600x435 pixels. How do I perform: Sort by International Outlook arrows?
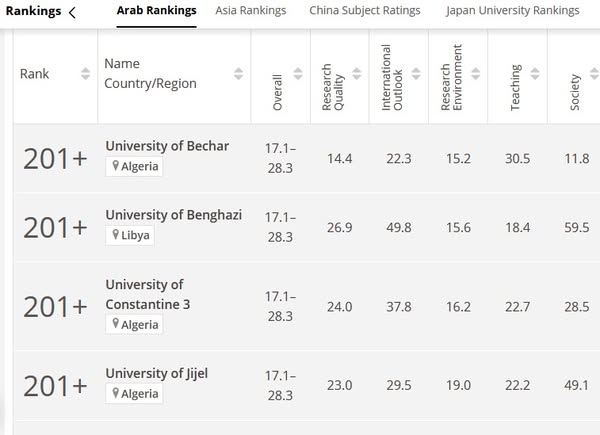point(416,73)
